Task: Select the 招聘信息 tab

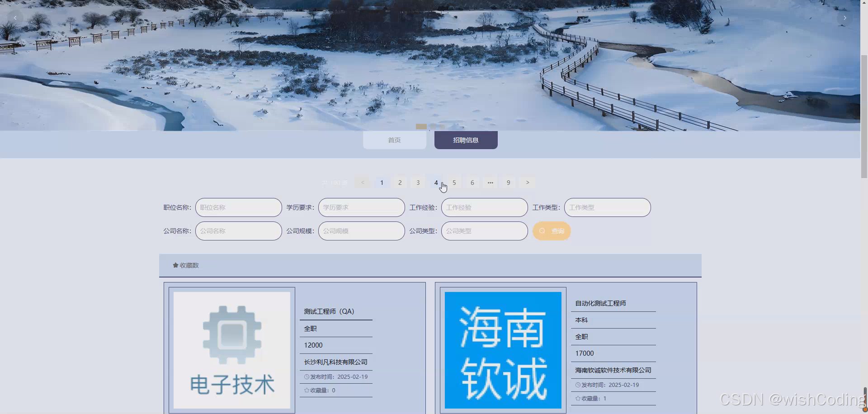Action: [x=465, y=140]
